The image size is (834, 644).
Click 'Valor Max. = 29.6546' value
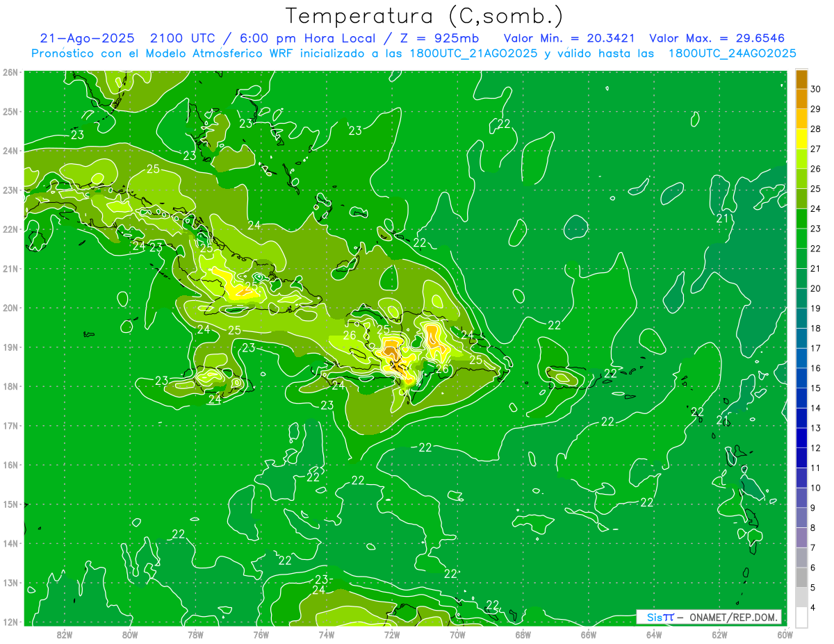tap(717, 38)
